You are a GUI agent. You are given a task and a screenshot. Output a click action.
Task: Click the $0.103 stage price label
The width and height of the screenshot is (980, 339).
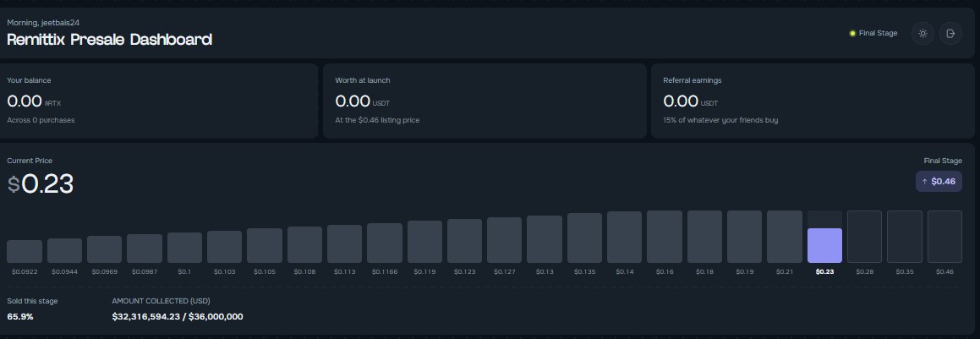(x=224, y=271)
